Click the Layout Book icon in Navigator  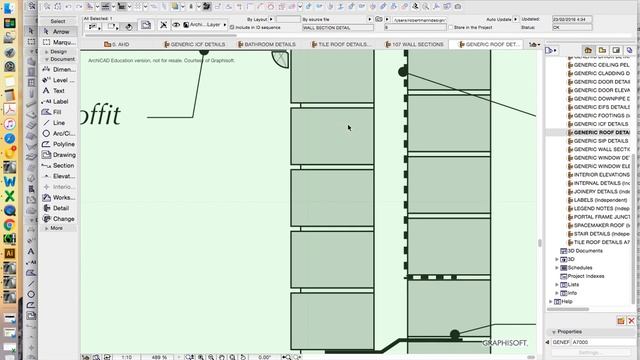coord(616,50)
